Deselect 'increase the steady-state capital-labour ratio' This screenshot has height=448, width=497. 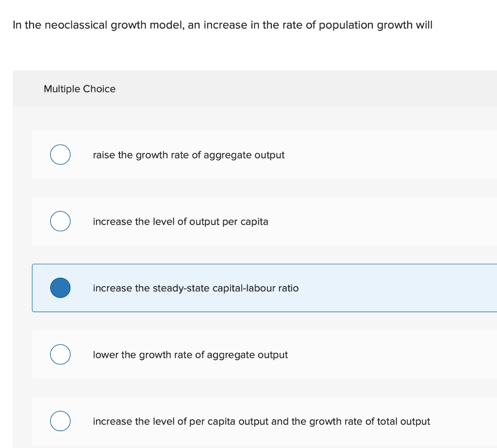tap(60, 288)
